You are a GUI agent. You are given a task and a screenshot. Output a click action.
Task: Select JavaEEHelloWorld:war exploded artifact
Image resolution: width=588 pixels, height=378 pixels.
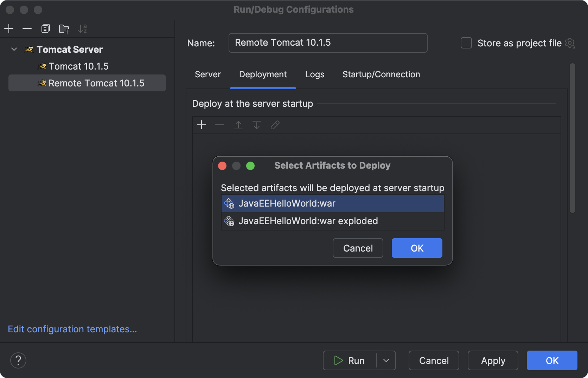tap(308, 221)
